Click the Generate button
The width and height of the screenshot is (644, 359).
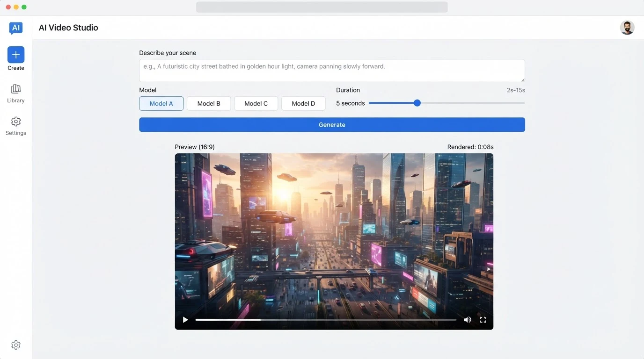click(332, 125)
